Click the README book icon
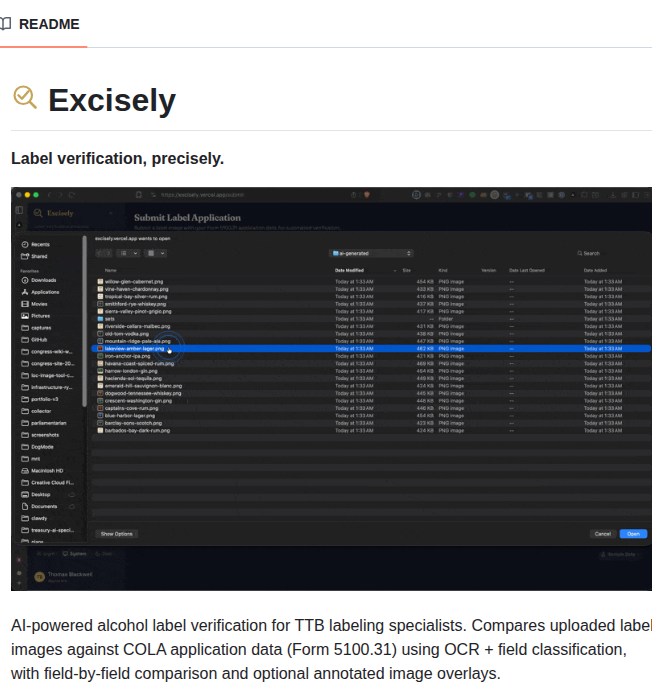This screenshot has width=652, height=685. tap(5, 24)
